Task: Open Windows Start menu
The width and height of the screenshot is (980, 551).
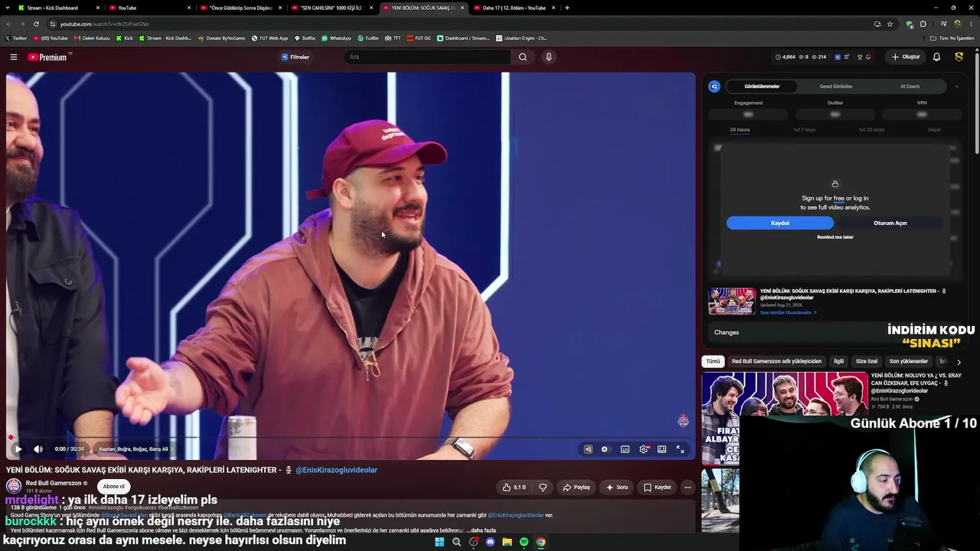Action: coord(439,542)
